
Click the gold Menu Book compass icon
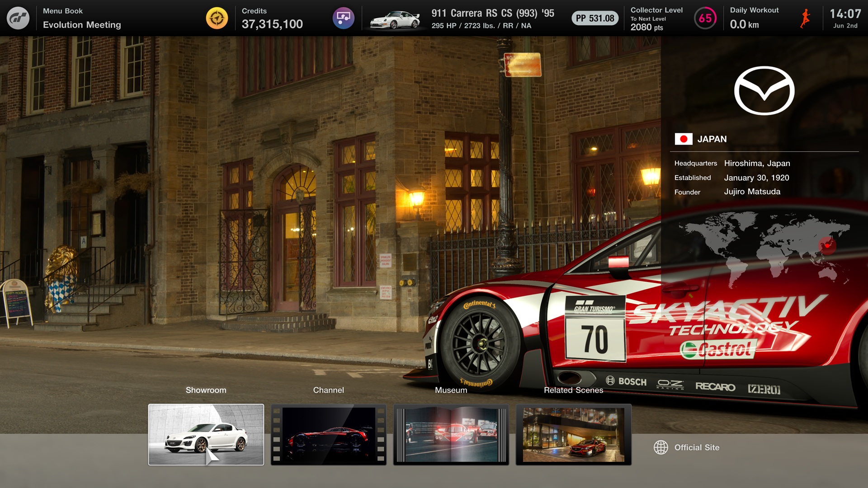point(217,18)
